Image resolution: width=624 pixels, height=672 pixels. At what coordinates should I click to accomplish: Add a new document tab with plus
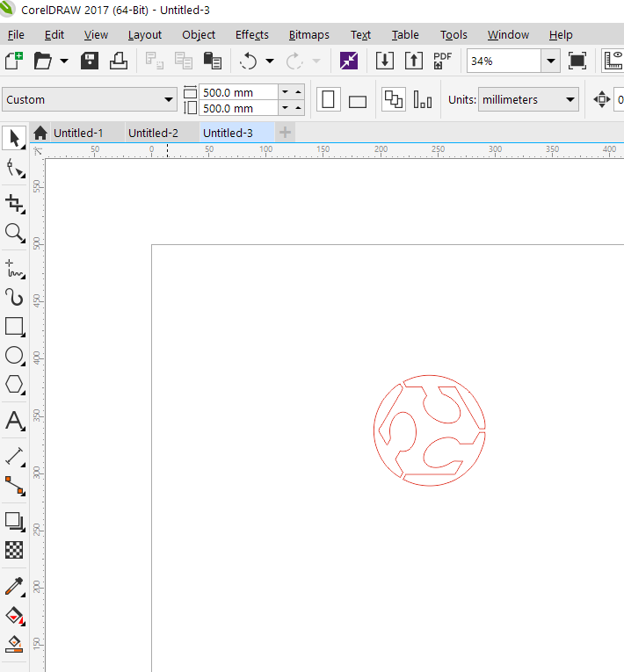pos(285,133)
